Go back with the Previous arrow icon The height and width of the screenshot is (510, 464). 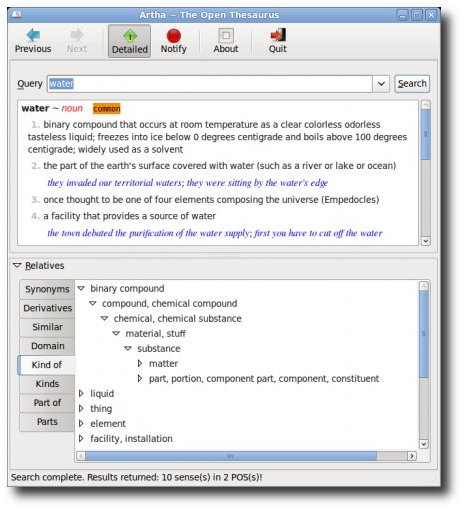(x=33, y=35)
